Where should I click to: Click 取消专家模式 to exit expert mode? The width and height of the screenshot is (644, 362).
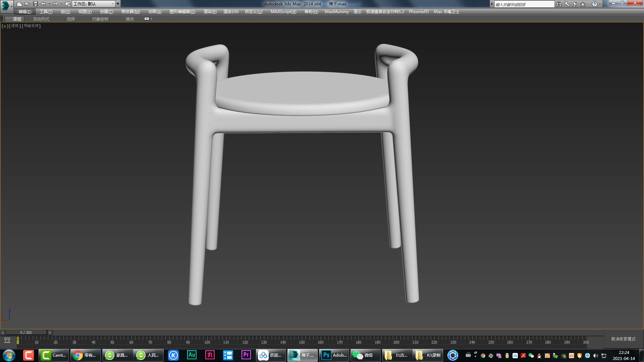(622, 339)
